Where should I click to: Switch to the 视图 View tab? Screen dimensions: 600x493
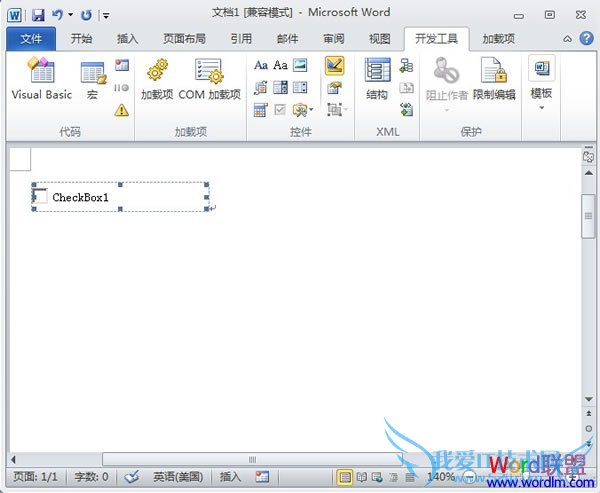point(380,39)
